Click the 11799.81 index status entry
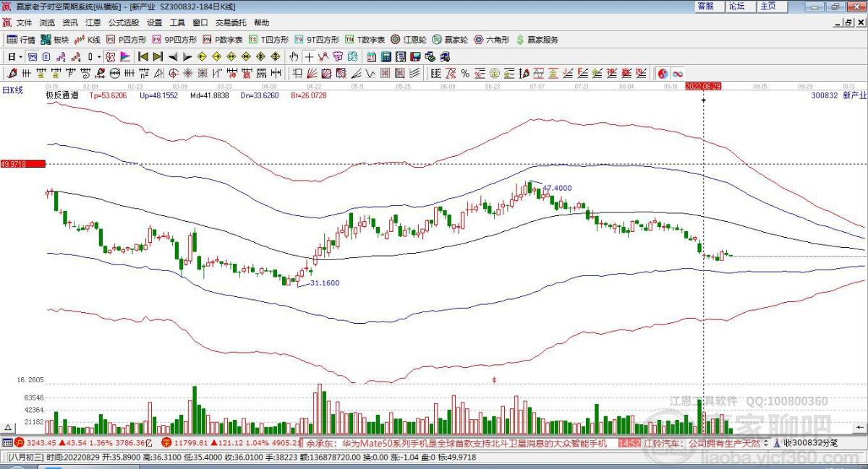This screenshot has width=868, height=469. coord(230,442)
